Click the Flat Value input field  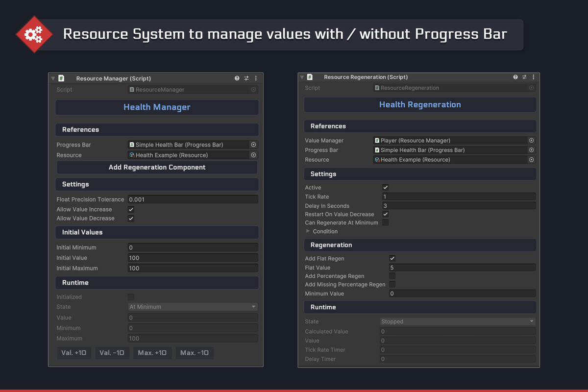coord(462,268)
